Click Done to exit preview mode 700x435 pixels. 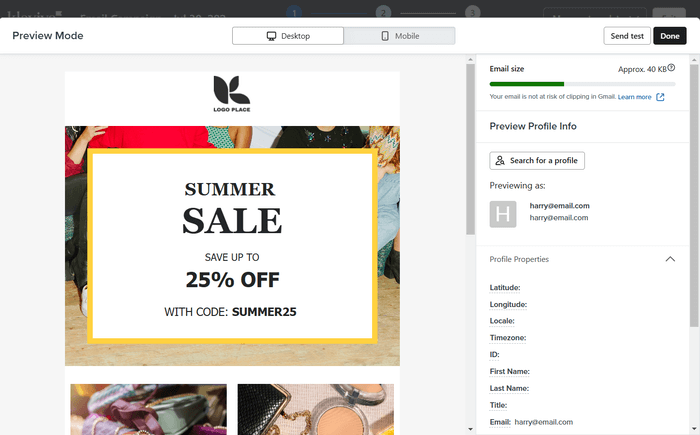pyautogui.click(x=670, y=36)
